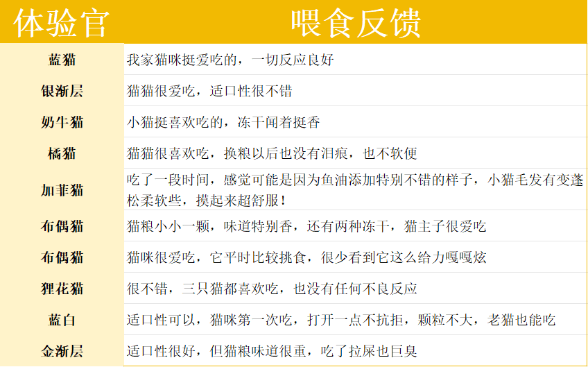Select the feedback mentioning 猫粮味道很重

[x=272, y=351]
